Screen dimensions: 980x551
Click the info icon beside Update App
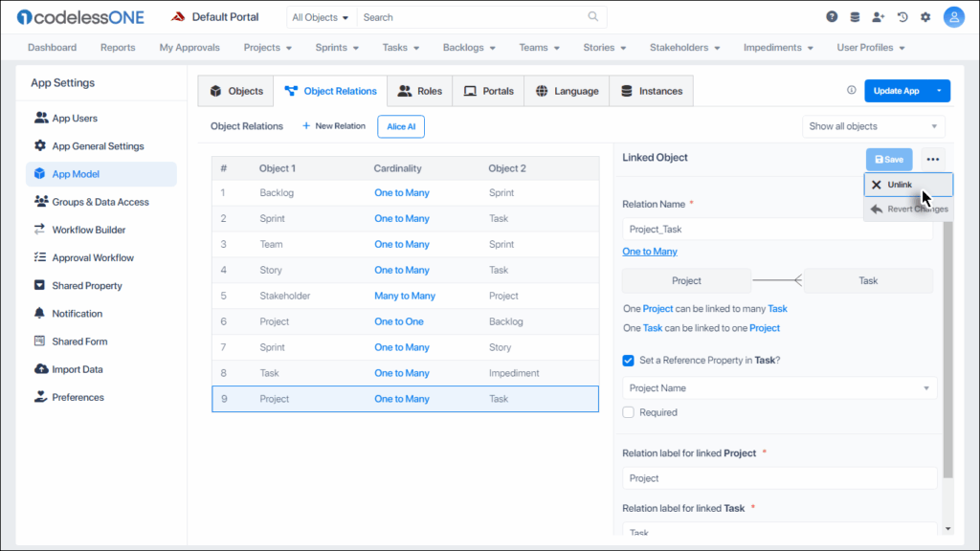coord(852,91)
